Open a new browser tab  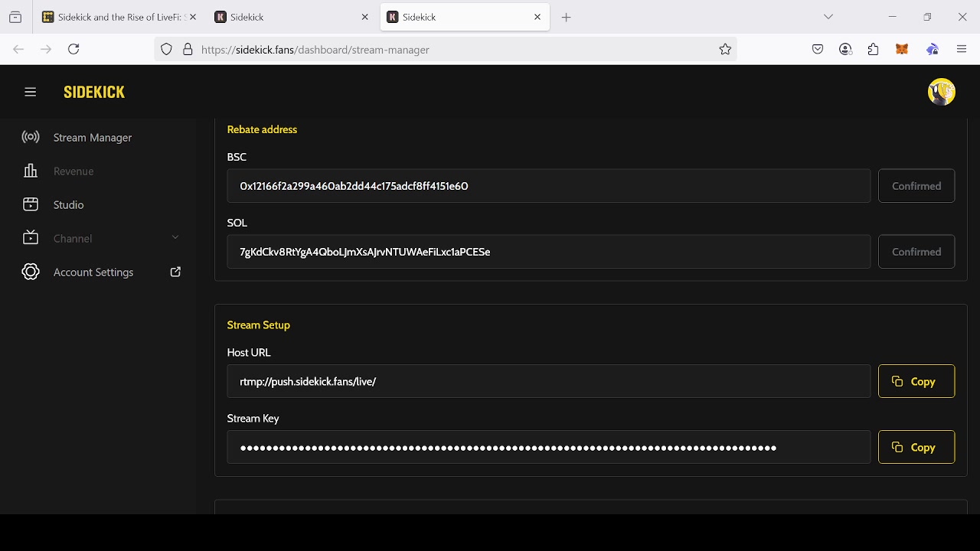567,18
